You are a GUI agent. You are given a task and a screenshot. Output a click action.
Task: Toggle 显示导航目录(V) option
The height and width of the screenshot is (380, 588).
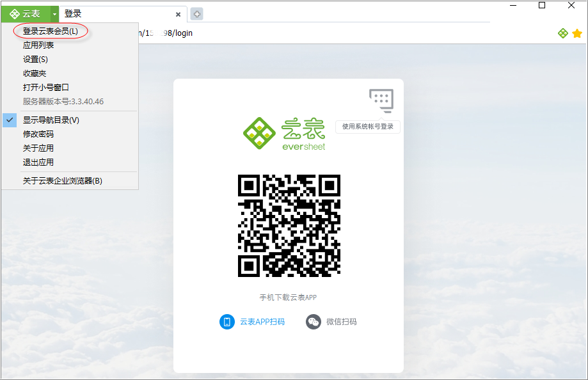tap(51, 120)
